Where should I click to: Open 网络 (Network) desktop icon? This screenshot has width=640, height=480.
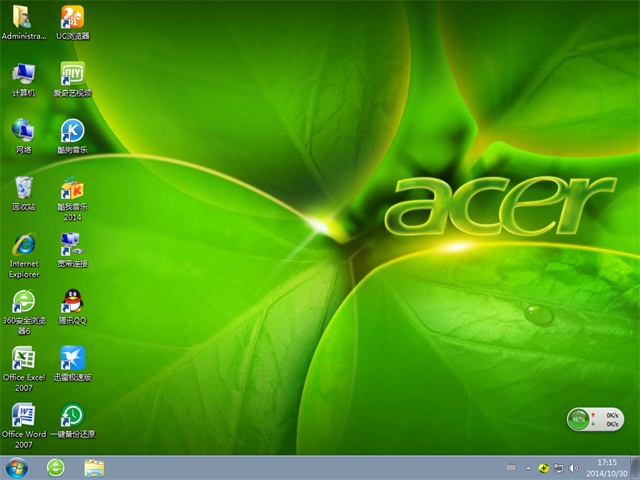click(x=22, y=131)
